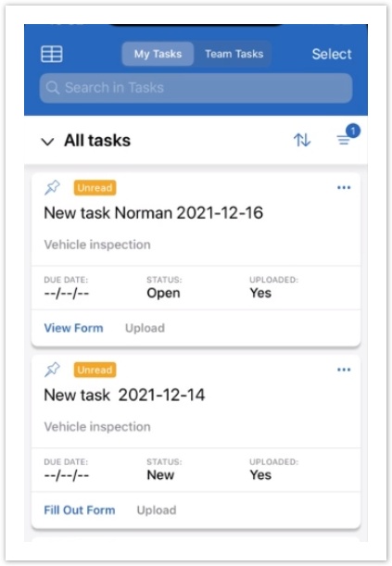The width and height of the screenshot is (392, 566).
Task: Open the New task 2021-12-14 title
Action: [x=124, y=395]
